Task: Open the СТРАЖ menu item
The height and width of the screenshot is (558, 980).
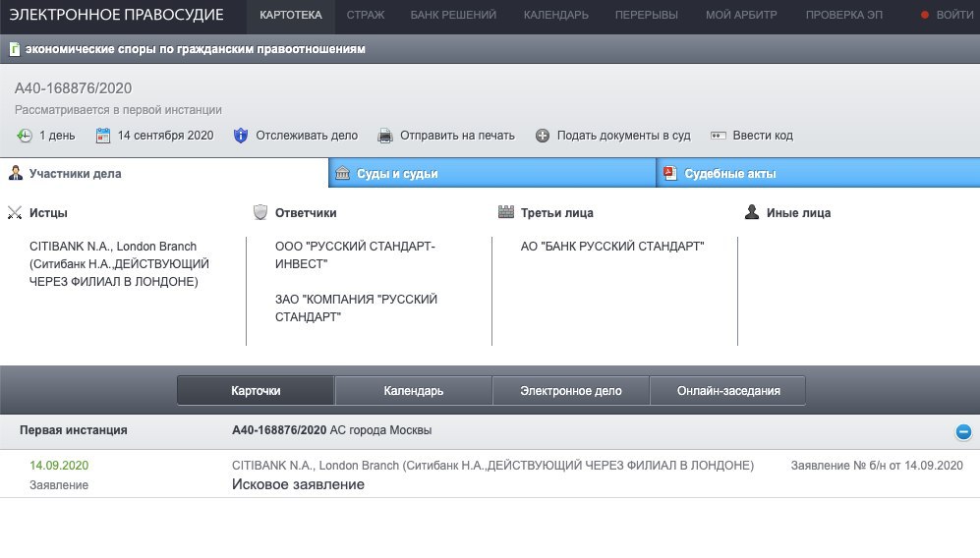Action: coord(366,15)
